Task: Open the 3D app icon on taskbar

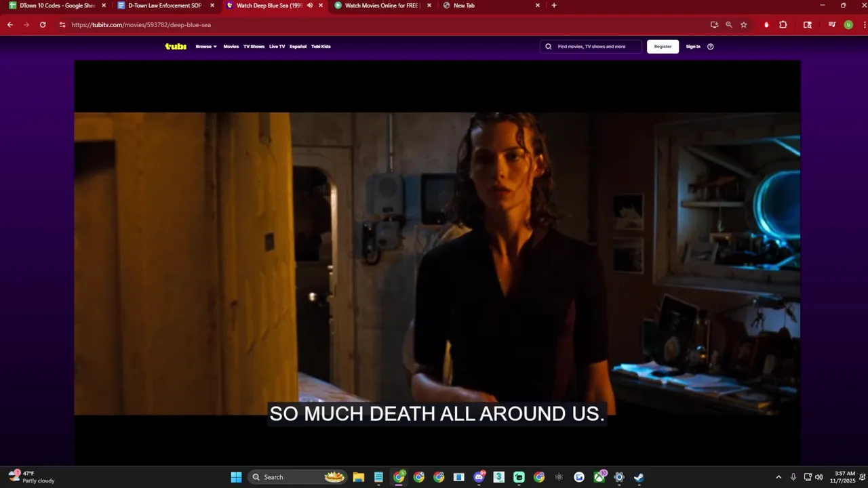Action: 499,477
